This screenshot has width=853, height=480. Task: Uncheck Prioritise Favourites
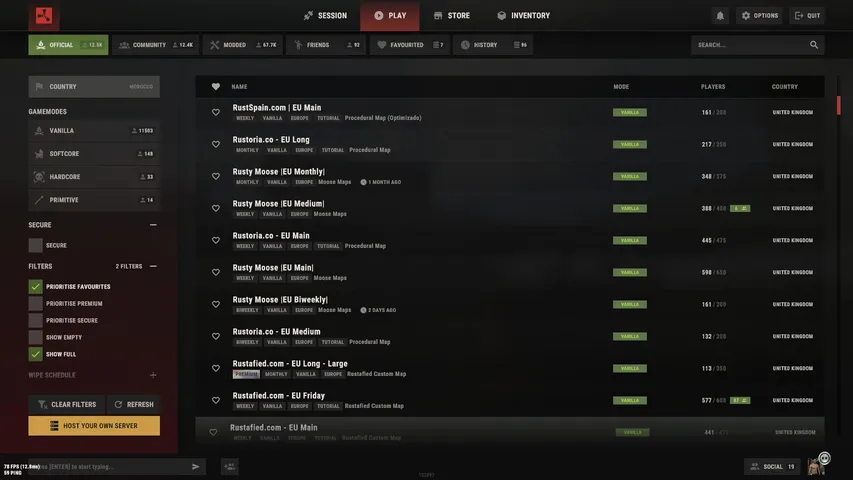point(35,286)
